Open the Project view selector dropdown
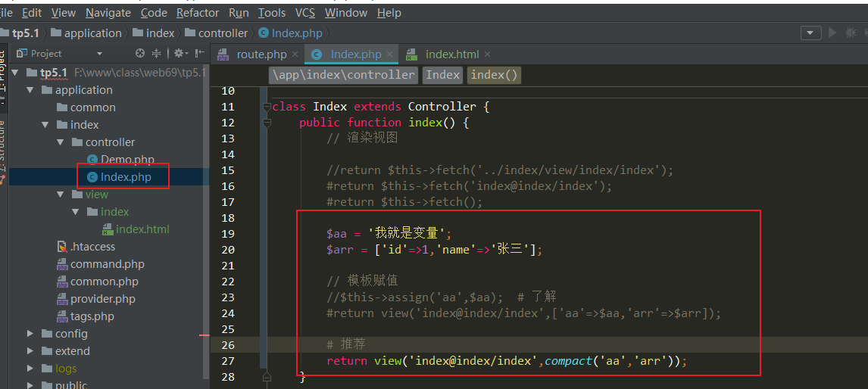Screen dimensions: 868x389 coord(100,54)
